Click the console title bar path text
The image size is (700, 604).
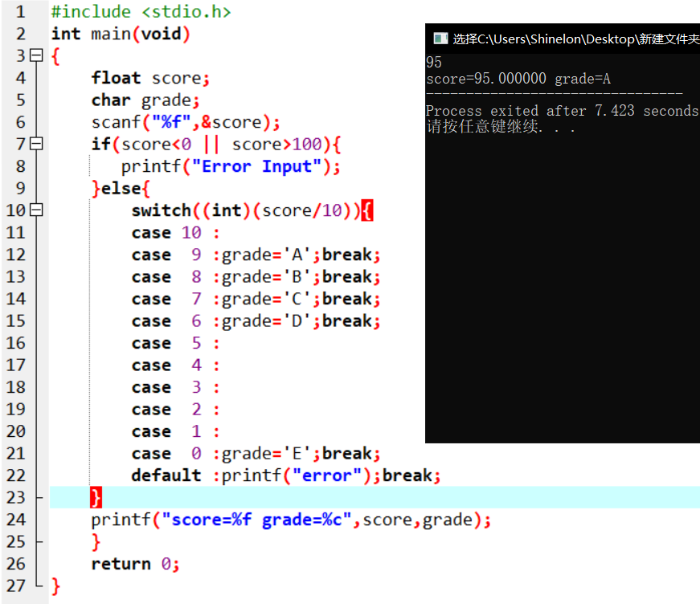(576, 39)
